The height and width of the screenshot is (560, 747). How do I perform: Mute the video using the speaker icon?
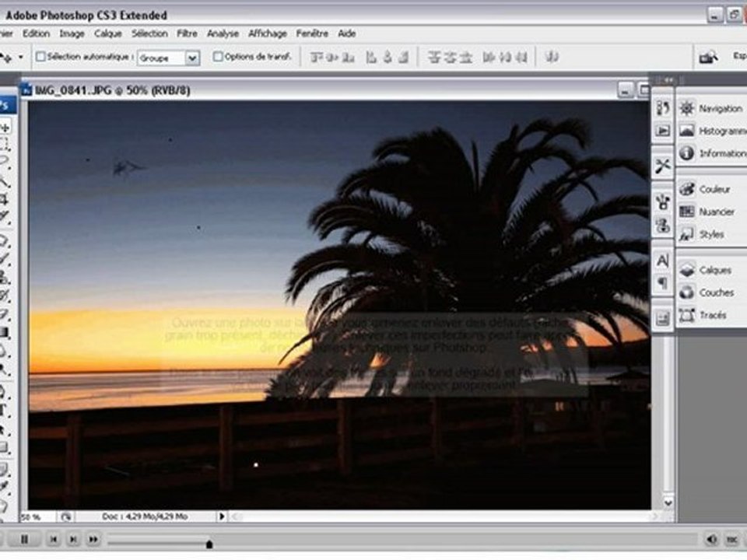(x=711, y=539)
